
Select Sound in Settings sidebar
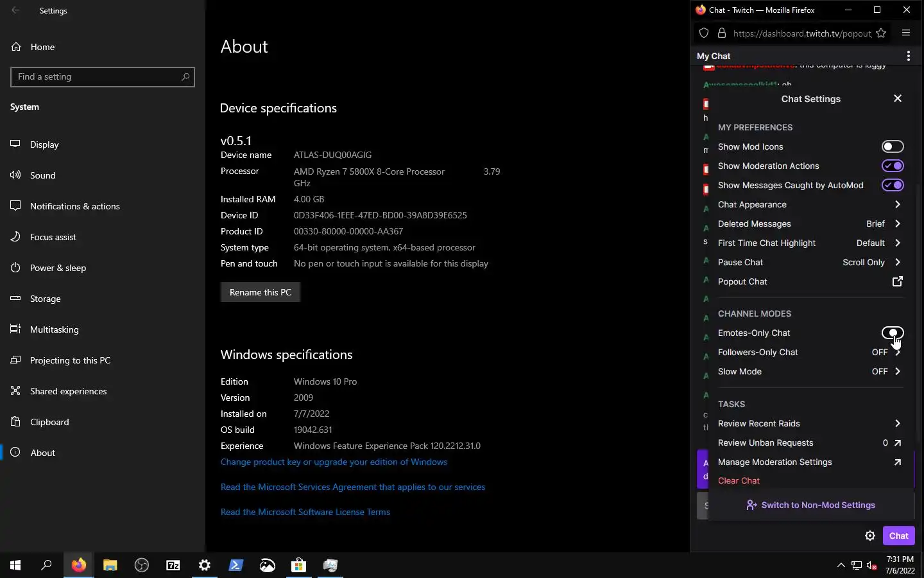[103, 175]
